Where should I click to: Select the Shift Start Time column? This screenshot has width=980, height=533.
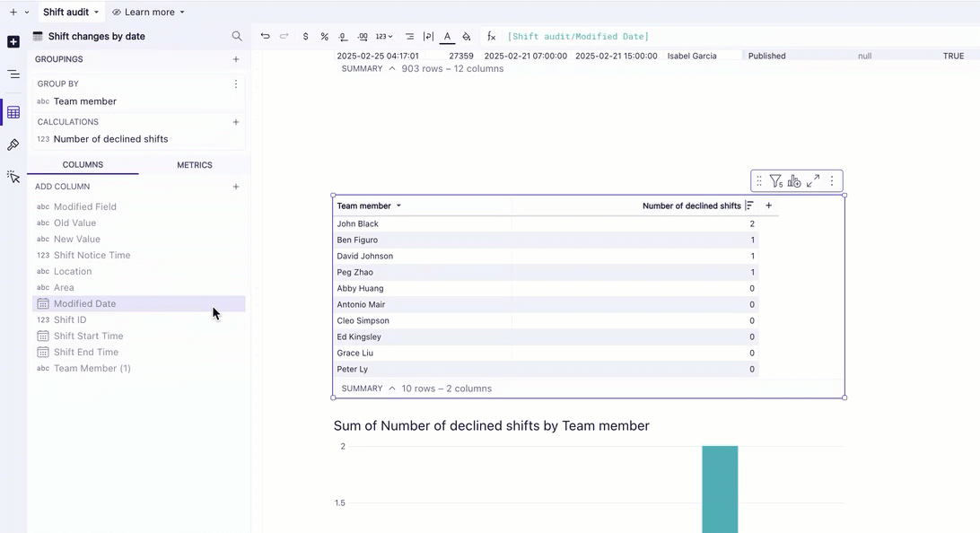pyautogui.click(x=139, y=336)
